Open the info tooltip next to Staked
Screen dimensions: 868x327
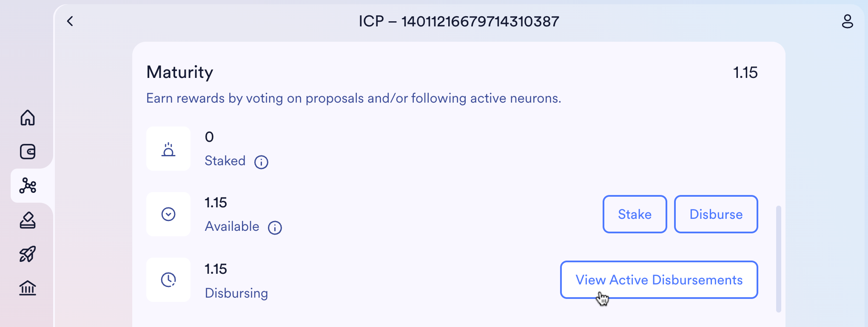[262, 162]
